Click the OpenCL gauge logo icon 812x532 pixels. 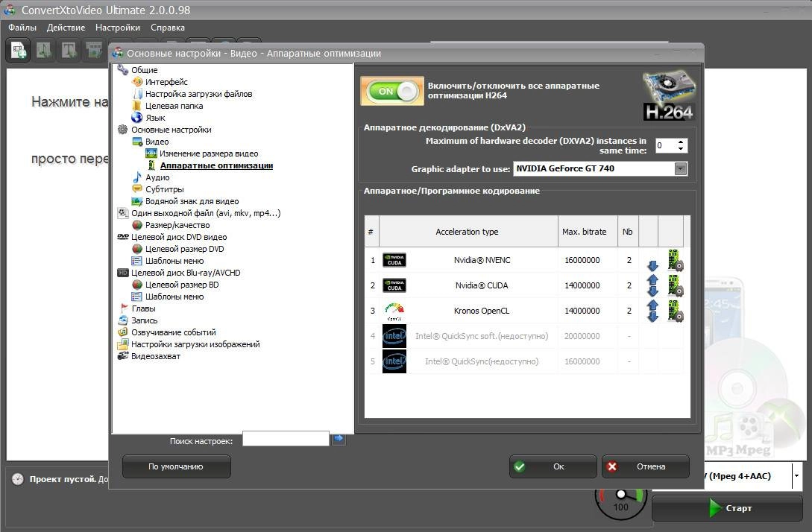[394, 311]
